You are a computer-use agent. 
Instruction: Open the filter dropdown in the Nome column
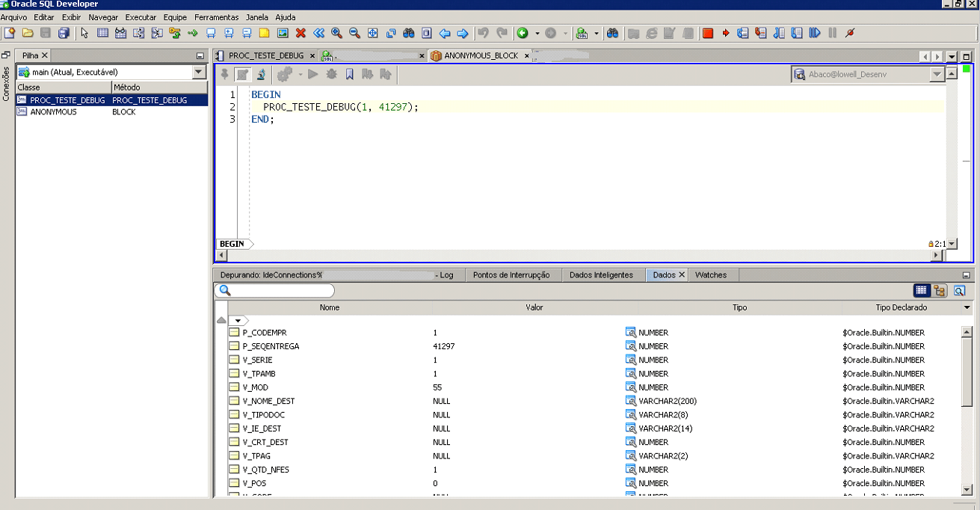coord(239,320)
